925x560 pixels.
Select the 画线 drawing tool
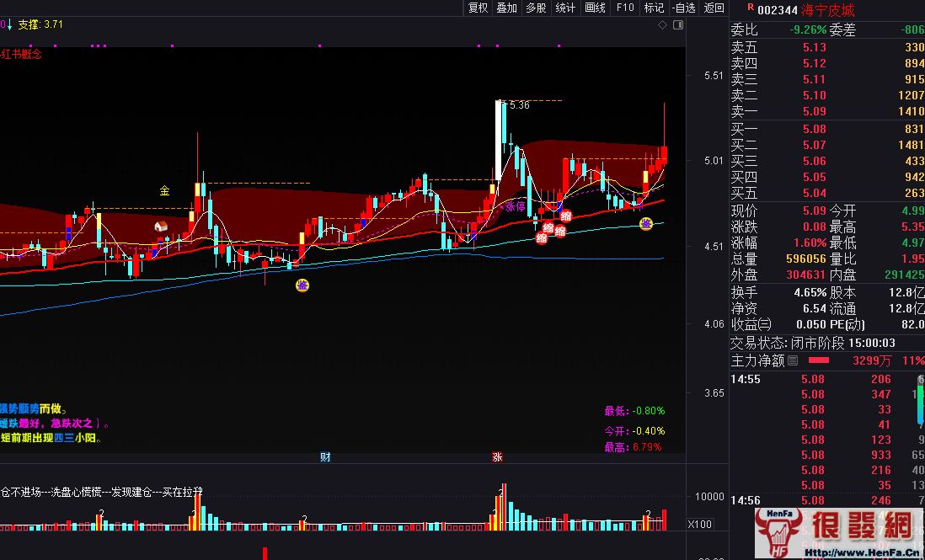[595, 8]
